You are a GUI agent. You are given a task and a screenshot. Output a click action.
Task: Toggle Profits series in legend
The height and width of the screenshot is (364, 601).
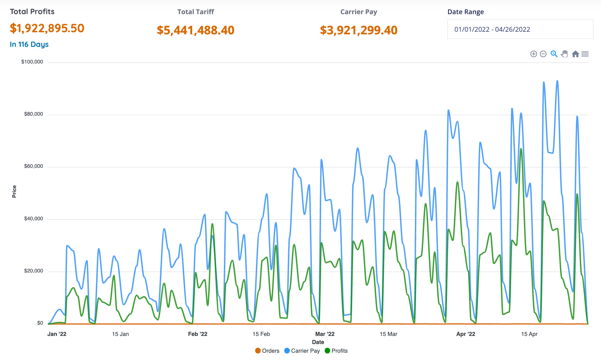click(339, 351)
